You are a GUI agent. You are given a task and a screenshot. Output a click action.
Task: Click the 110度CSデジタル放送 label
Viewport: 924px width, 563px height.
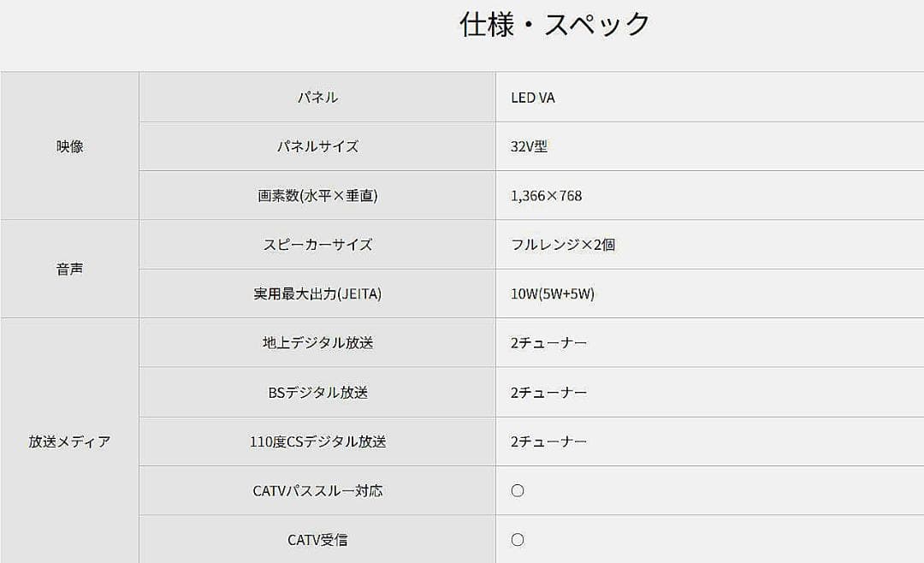(317, 442)
